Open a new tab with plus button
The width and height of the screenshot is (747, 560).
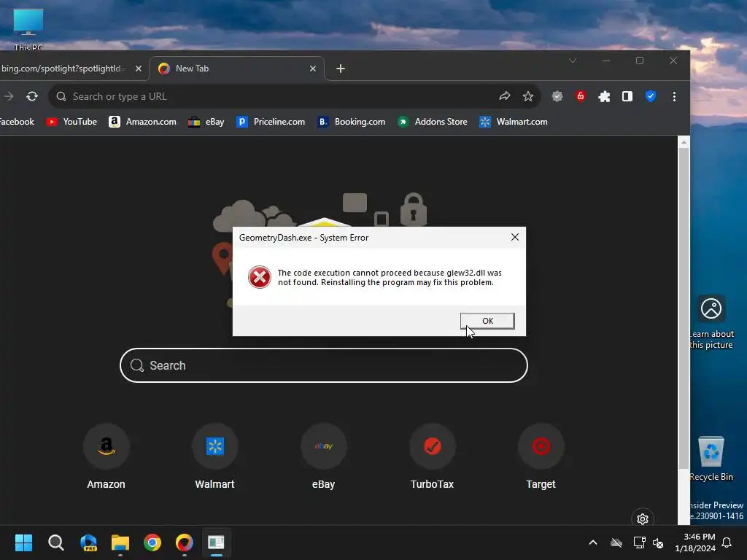(340, 69)
